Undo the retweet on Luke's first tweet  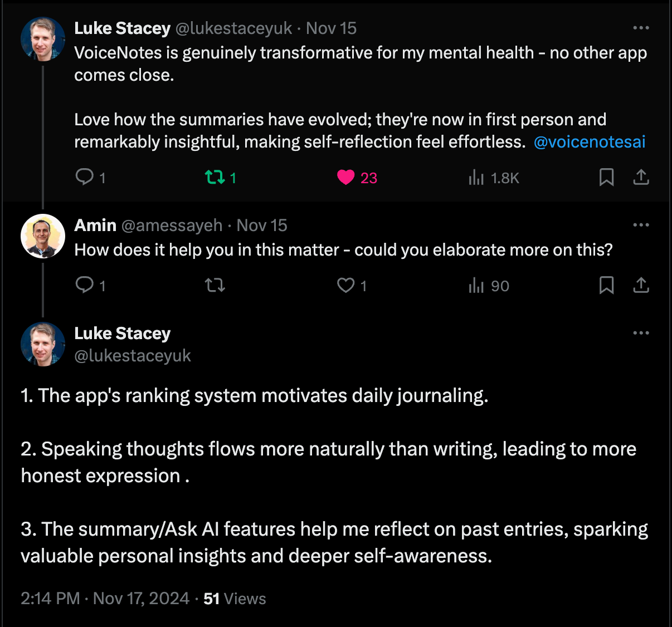coord(215,178)
